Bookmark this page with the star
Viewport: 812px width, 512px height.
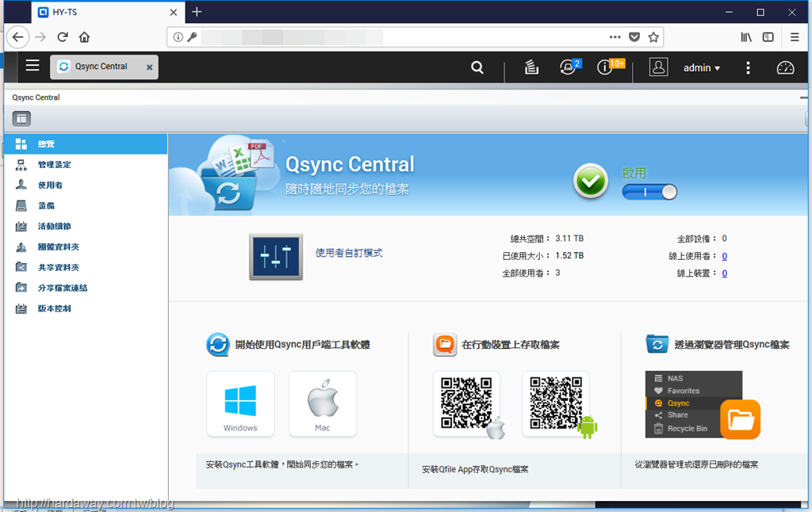(653, 37)
